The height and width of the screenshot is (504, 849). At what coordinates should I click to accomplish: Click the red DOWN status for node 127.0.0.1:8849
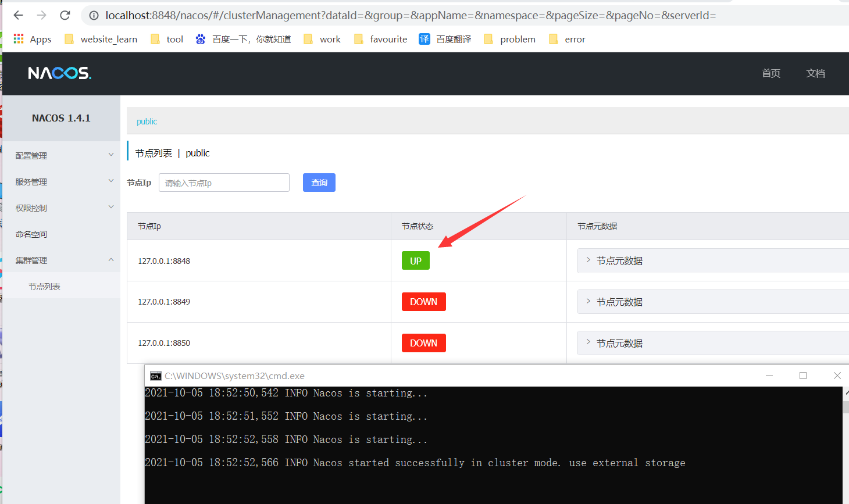coord(423,301)
